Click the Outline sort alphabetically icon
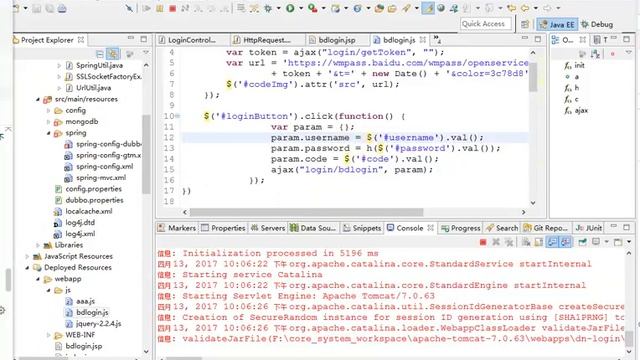This screenshot has width=640, height=360. [x=595, y=53]
